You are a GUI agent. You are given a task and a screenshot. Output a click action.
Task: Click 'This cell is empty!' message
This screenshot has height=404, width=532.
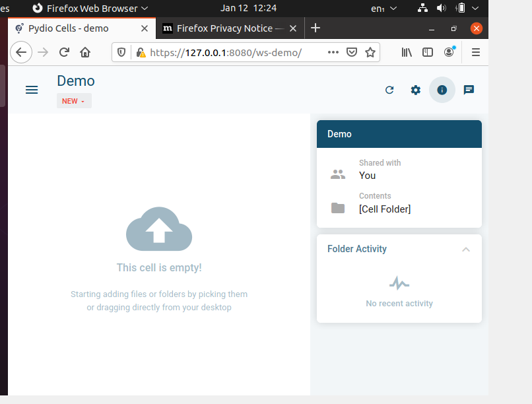[159, 267]
